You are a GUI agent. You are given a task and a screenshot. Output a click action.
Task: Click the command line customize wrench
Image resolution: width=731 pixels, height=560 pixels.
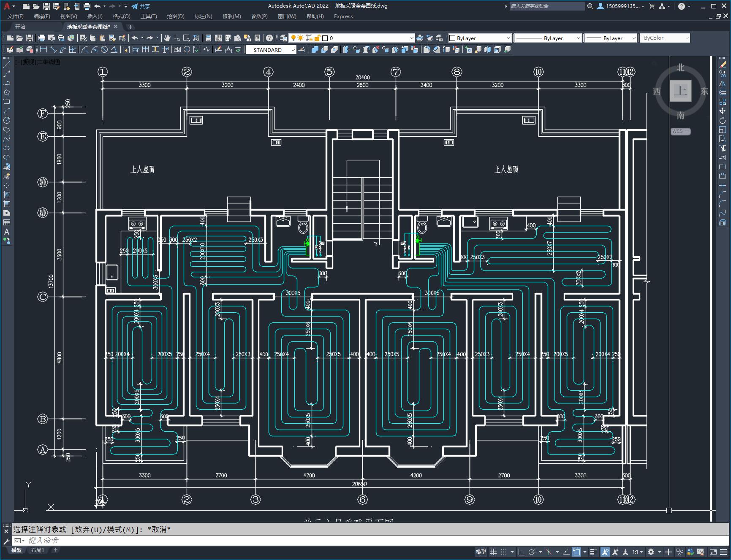[x=6, y=541]
